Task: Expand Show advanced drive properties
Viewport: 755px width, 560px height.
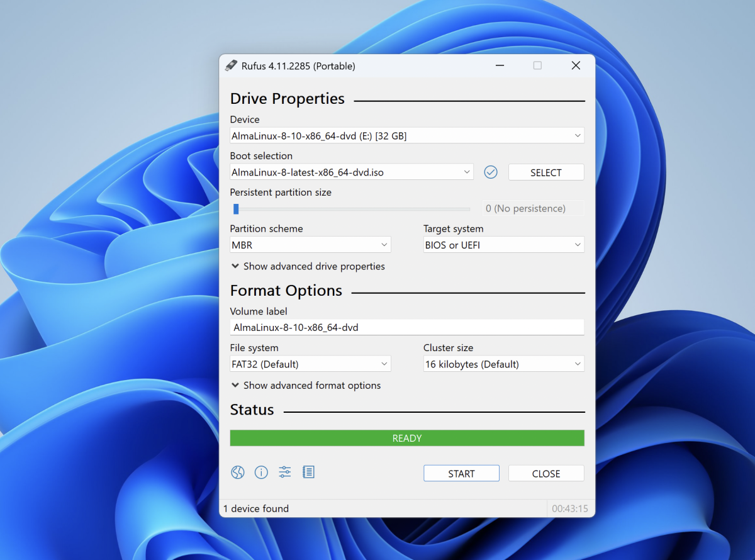Action: point(308,266)
